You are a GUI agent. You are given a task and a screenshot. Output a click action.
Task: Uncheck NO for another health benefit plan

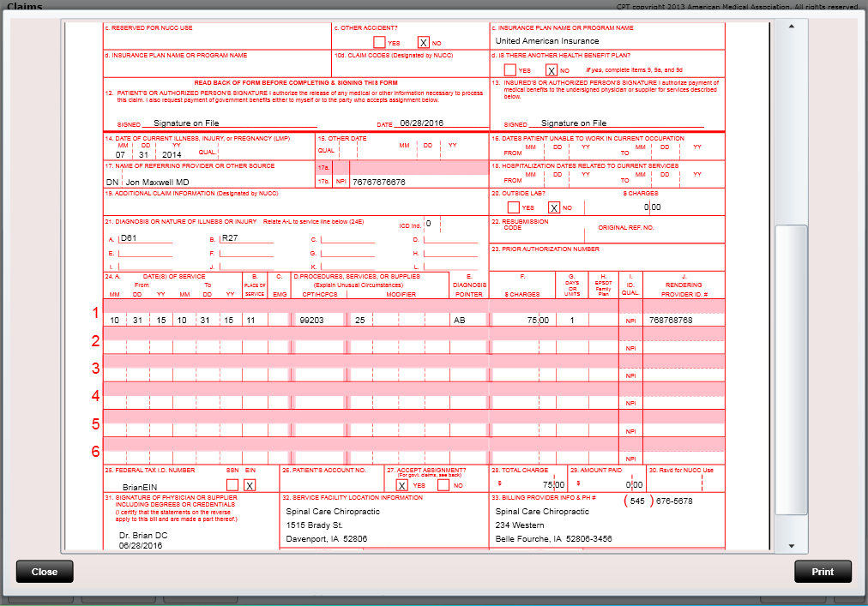point(553,70)
